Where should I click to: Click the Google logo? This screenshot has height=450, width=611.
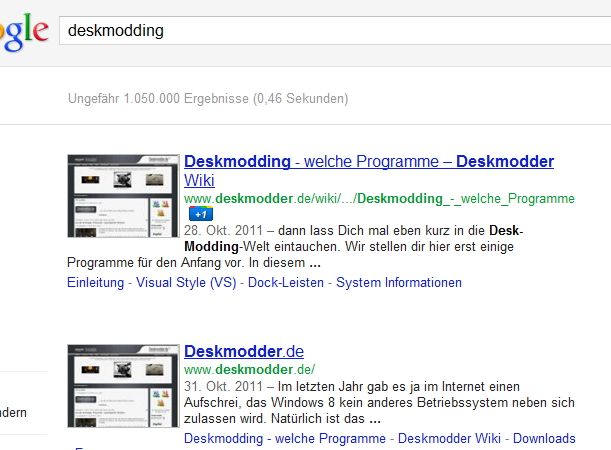(x=22, y=31)
